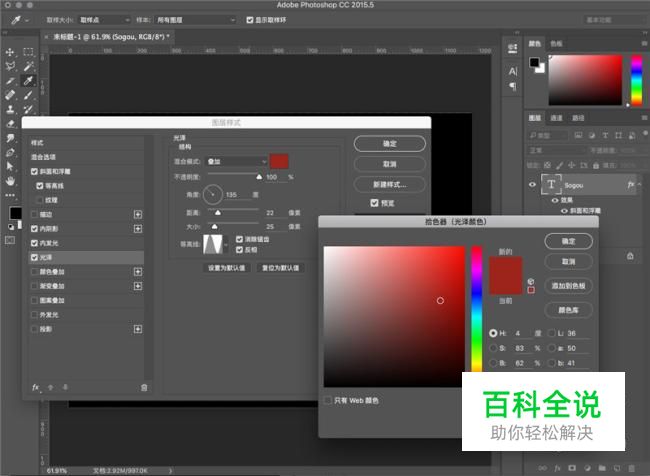Enable the 图案叠加 checkbox

pyautogui.click(x=34, y=300)
